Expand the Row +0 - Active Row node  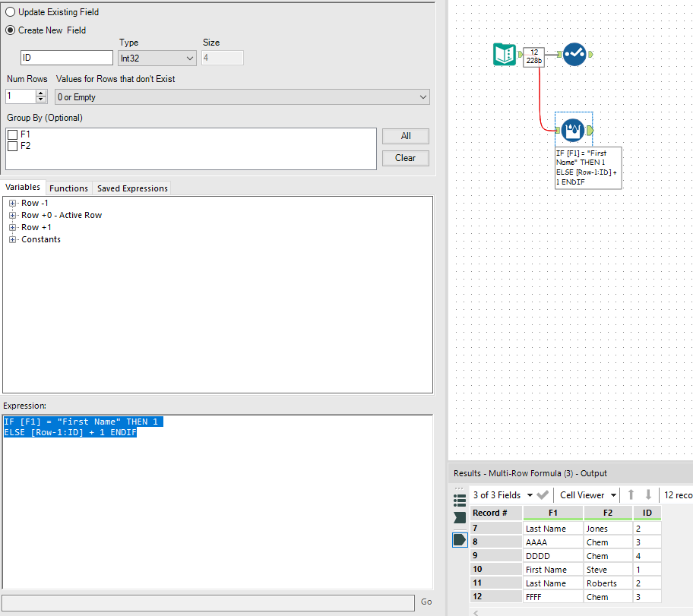click(13, 215)
